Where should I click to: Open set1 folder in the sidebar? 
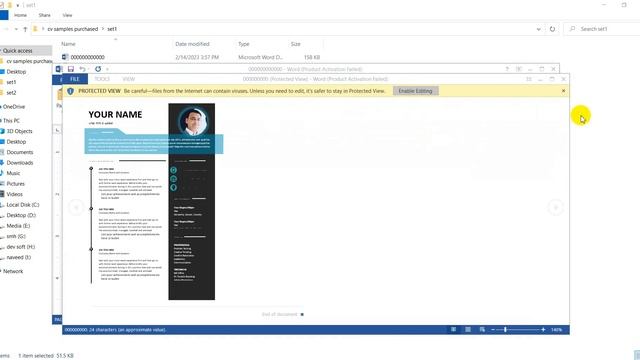click(11, 82)
